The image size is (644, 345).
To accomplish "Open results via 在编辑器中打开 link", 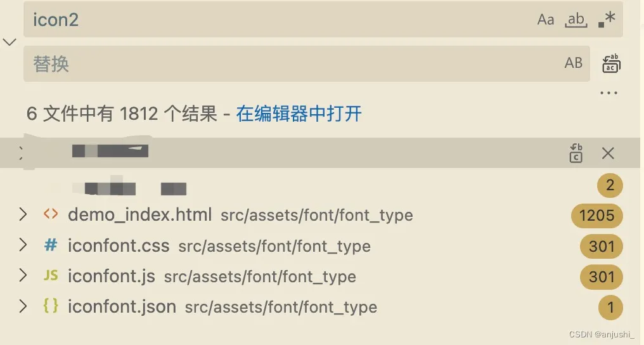I will point(299,114).
